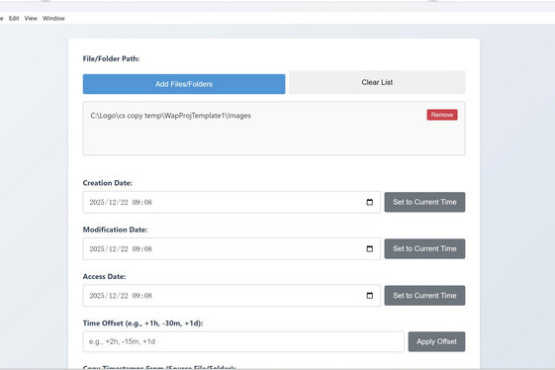
Task: Select the listed path C:\Logo\cs copy temp\WapProjTemplate1\Images
Action: click(171, 116)
